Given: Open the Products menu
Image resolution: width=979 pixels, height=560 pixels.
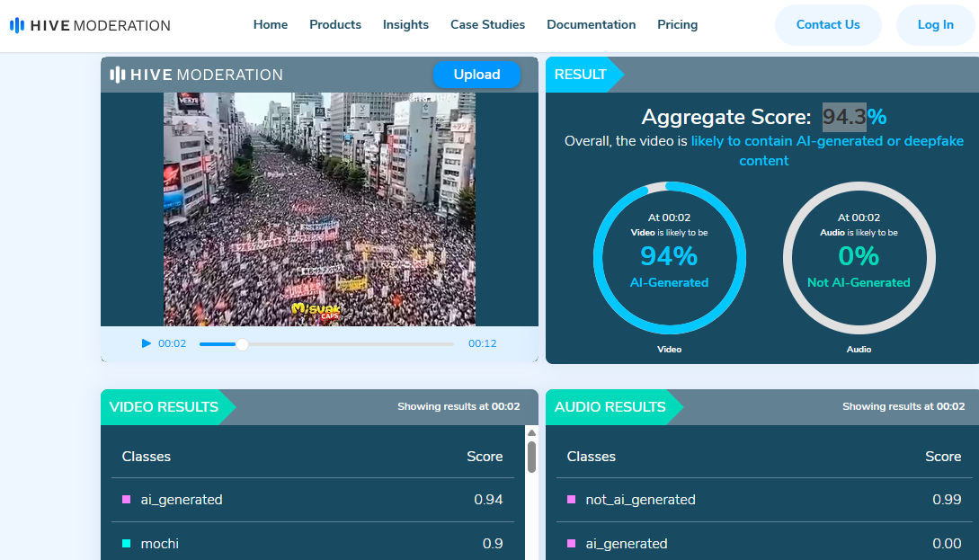Looking at the screenshot, I should click(335, 25).
